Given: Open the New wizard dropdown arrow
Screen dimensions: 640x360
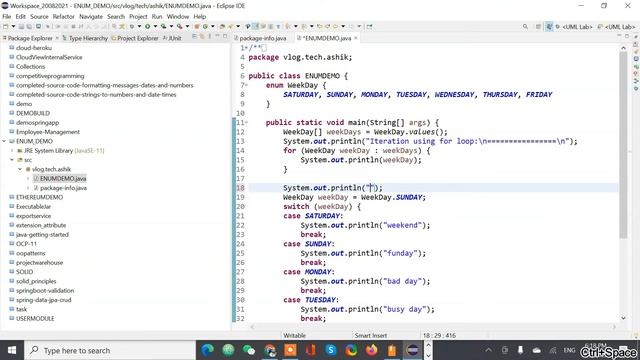Looking at the screenshot, I should (13, 27).
